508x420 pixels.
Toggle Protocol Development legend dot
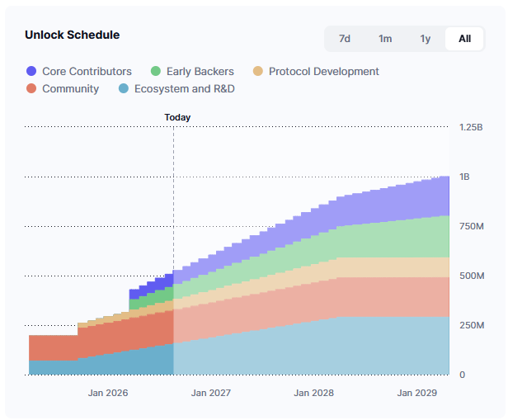point(258,71)
